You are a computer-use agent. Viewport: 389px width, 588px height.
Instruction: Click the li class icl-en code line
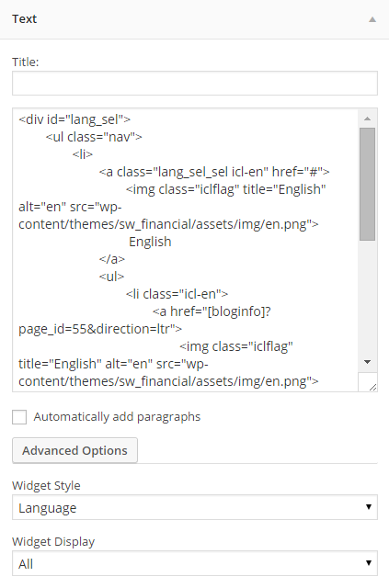pos(177,294)
